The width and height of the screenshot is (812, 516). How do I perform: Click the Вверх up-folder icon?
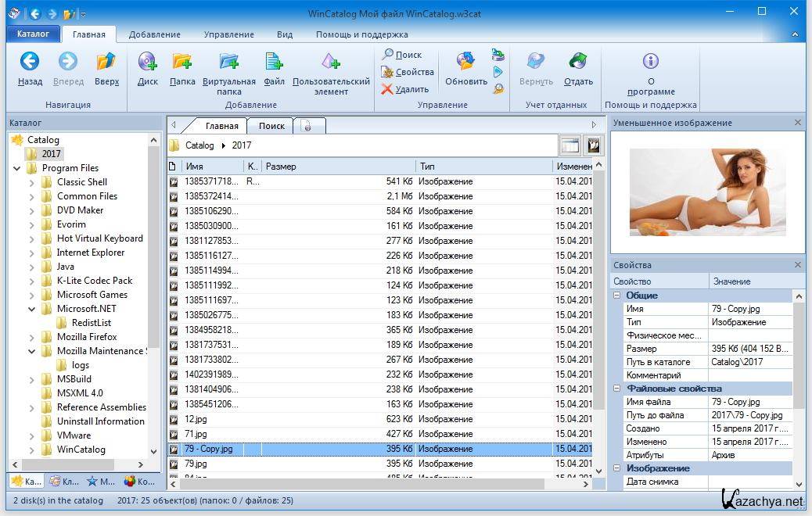click(106, 63)
